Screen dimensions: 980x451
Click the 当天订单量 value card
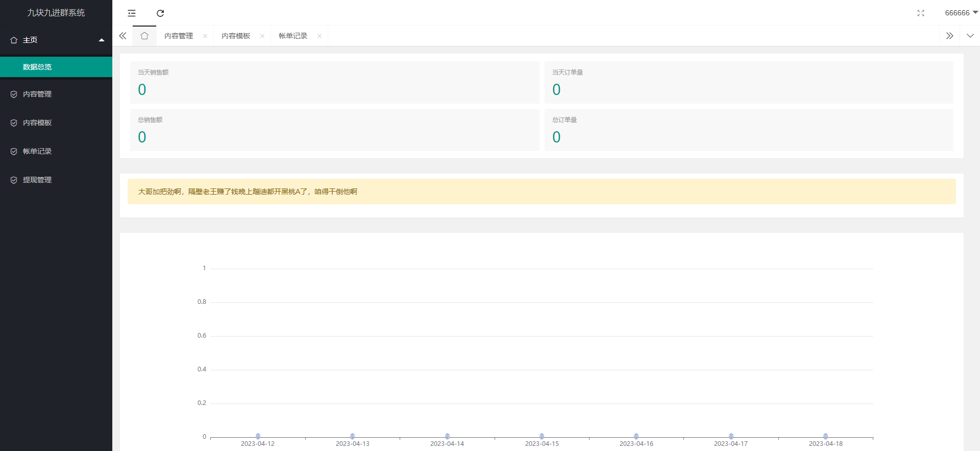749,82
